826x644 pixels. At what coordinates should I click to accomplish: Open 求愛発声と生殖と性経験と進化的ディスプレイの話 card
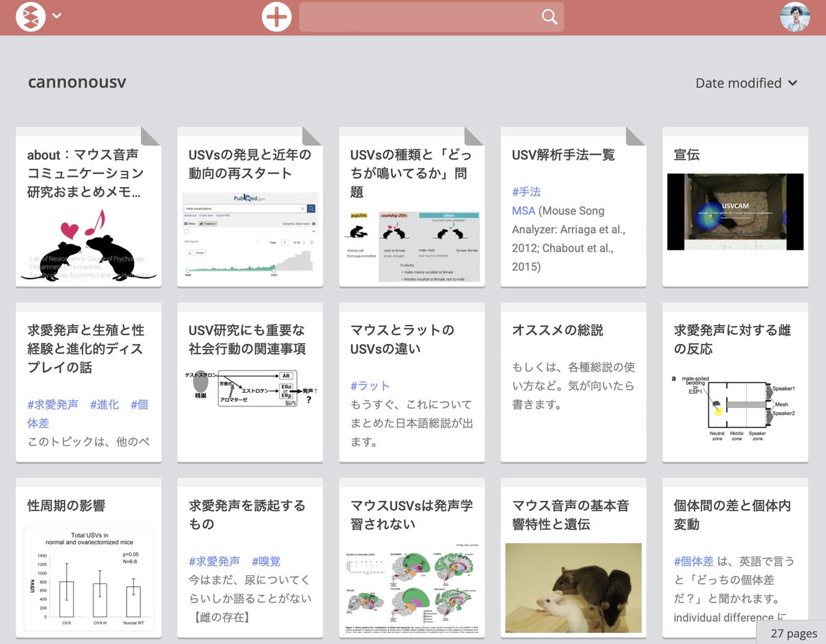pos(89,383)
